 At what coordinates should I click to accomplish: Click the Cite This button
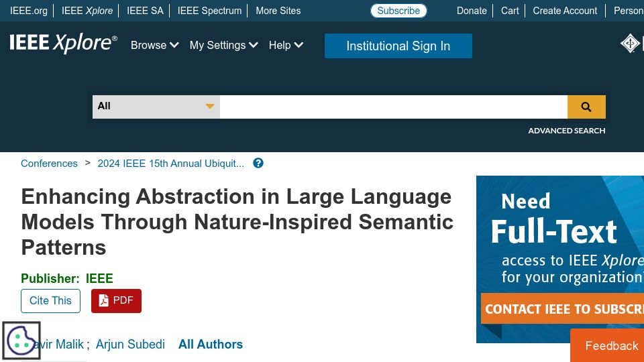click(x=50, y=301)
